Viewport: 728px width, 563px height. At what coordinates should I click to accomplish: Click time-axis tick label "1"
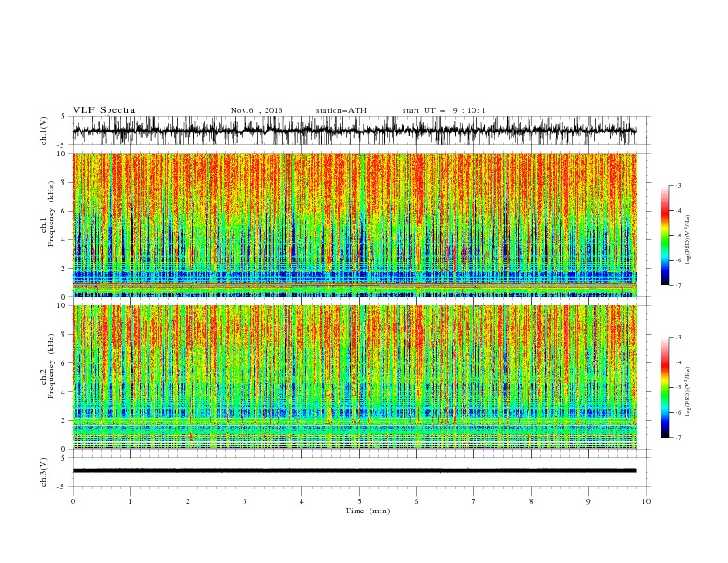tap(130, 501)
